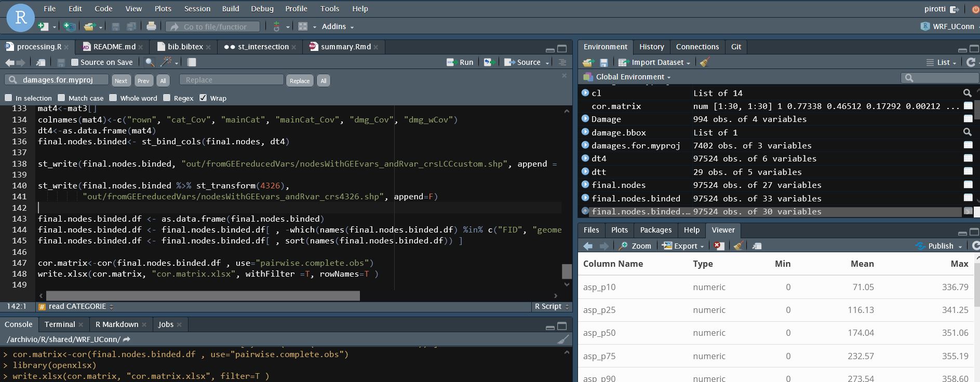Click the editor vertical scrollbar thumb
980x382 pixels.
(567, 271)
